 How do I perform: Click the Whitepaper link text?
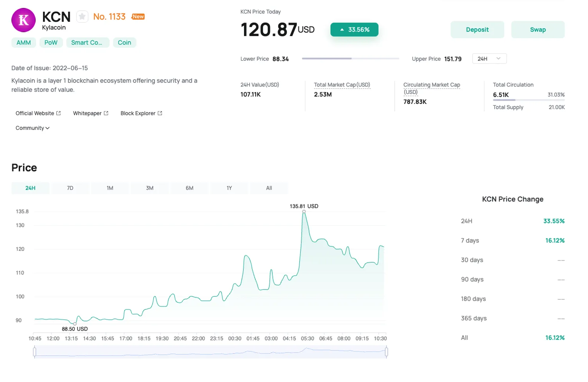coord(87,113)
